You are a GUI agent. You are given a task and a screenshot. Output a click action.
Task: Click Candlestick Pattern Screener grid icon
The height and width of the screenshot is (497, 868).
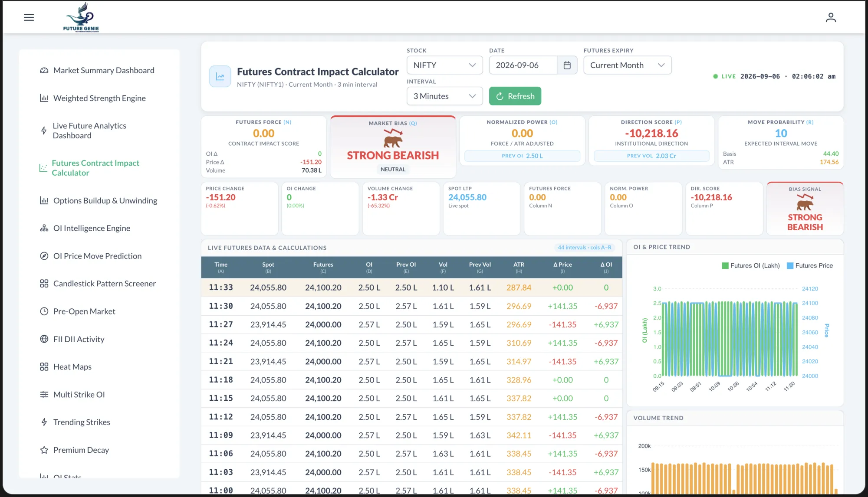tap(44, 284)
